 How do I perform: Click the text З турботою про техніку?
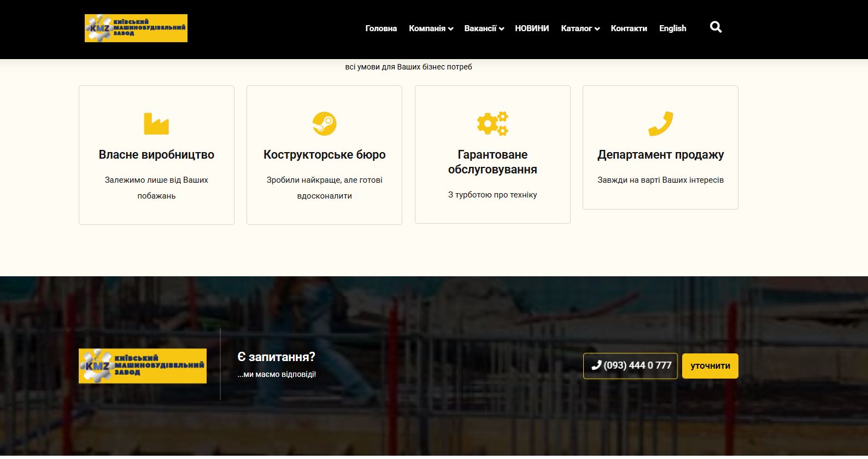coord(492,195)
